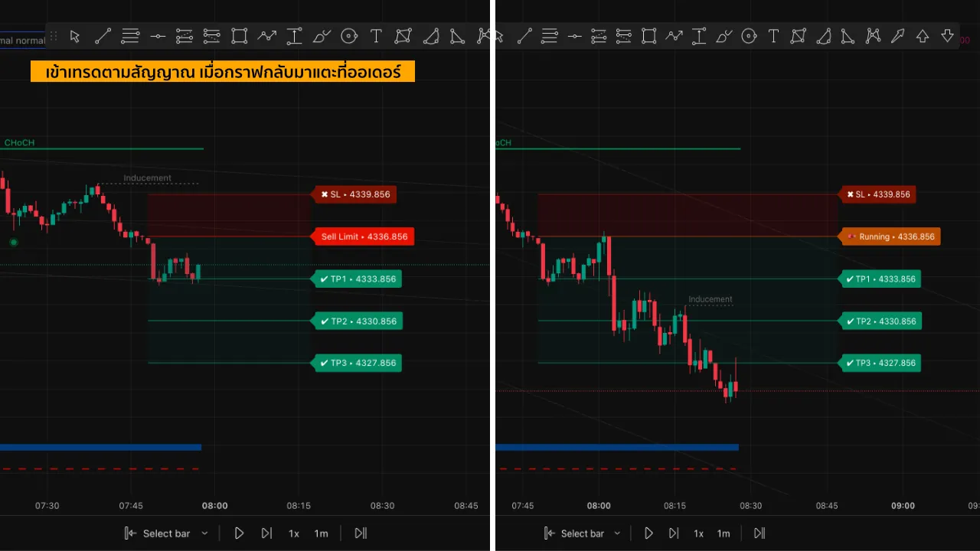Select the arrow down marker in right toolbar

[947, 36]
